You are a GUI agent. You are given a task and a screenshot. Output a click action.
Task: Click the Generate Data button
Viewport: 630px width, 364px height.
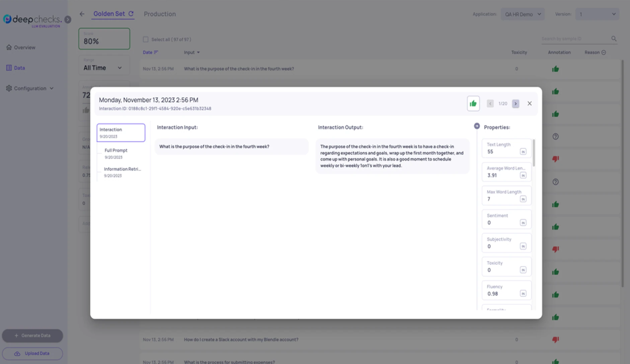click(x=32, y=336)
